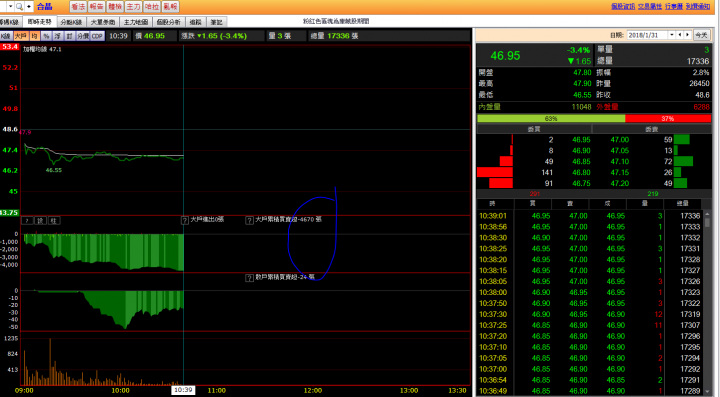720x397 pixels.
Task: Click the 外盤量 6288 label
Action: [653, 107]
